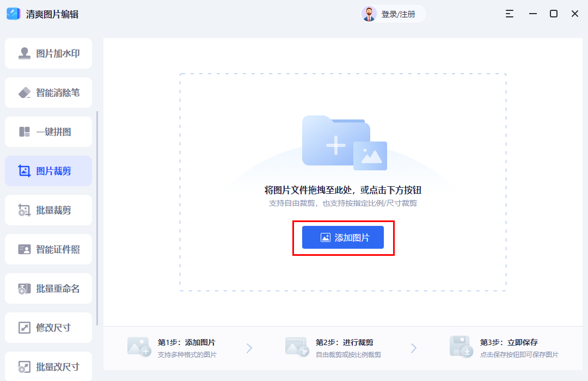
Task: Open the 图片裁剪 crop tool
Action: [x=48, y=171]
